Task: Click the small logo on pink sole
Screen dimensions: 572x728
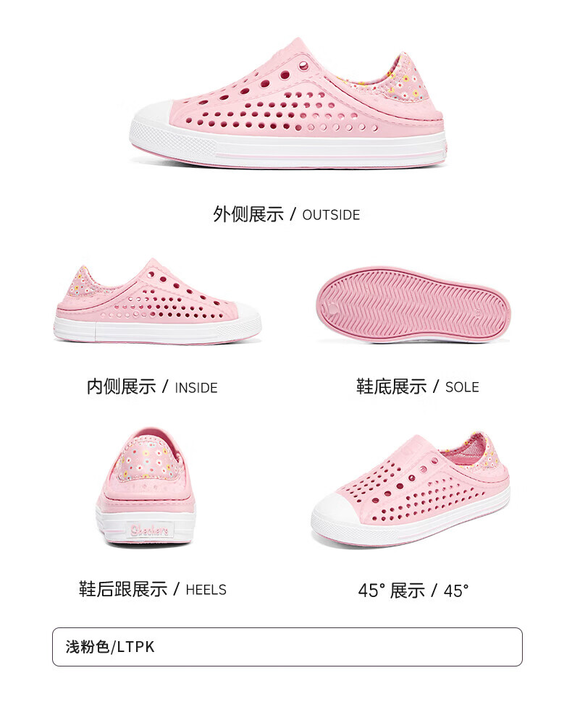Action: (332, 307)
